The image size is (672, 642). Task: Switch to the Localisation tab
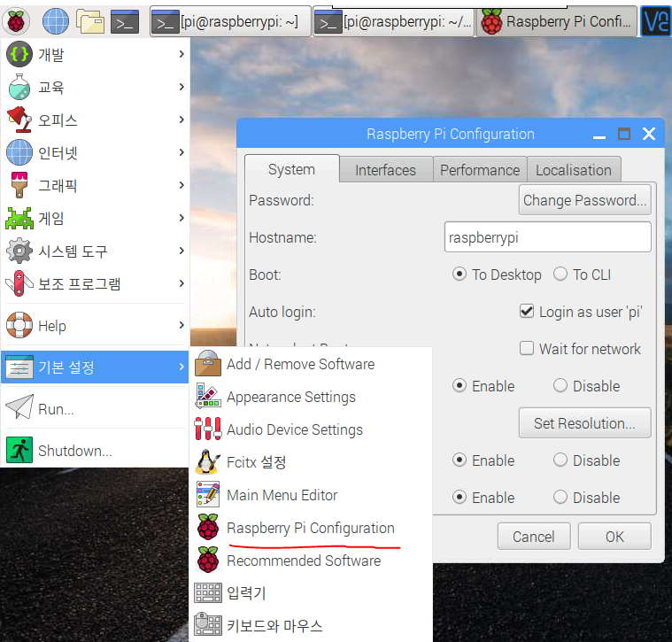point(574,170)
